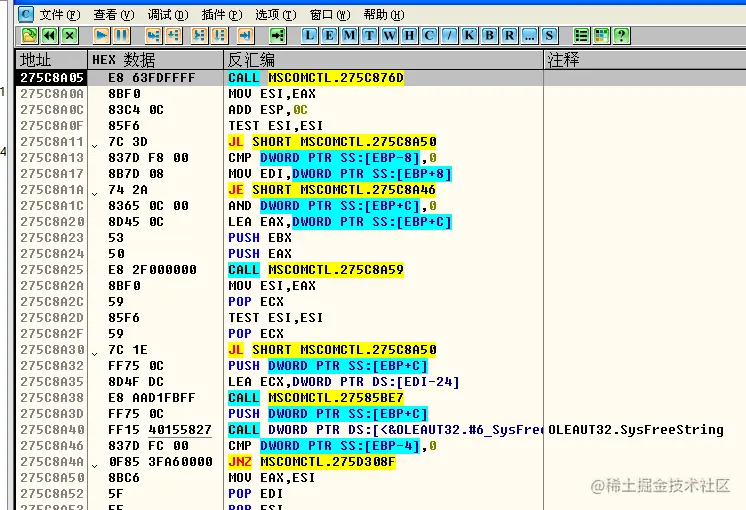Select the CMP DWORD PTR SS:[EBP-8],0 line
Image resolution: width=746 pixels, height=510 pixels.
click(332, 157)
